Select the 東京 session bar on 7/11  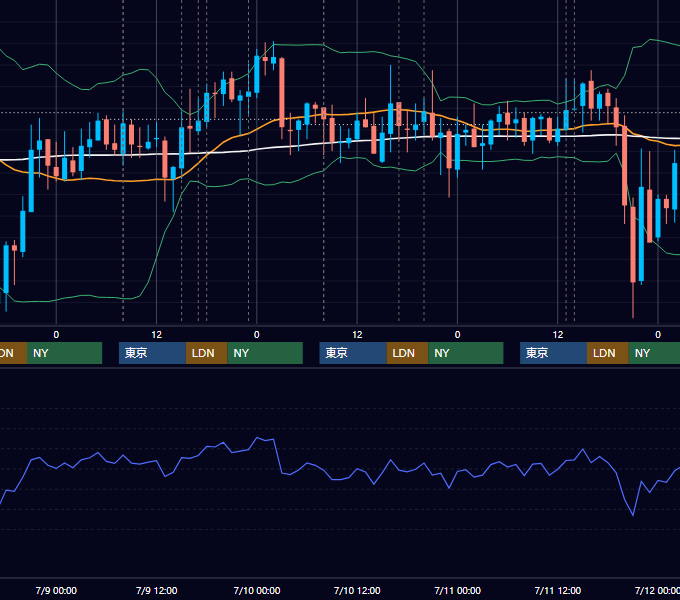(x=553, y=353)
